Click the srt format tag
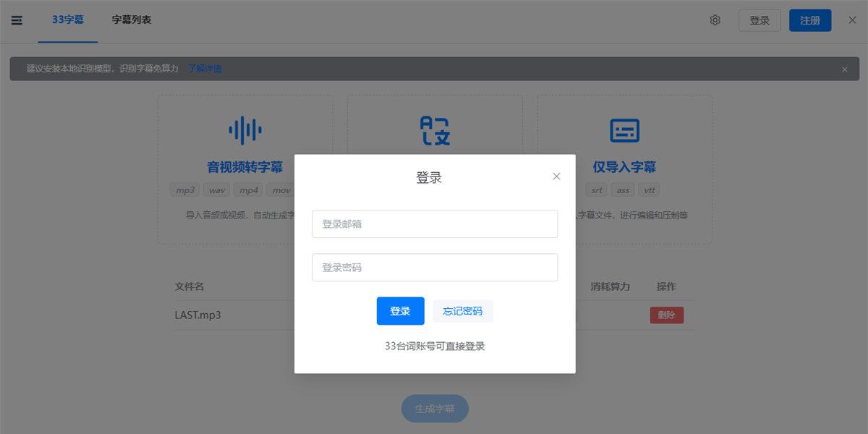Screen dimensions: 868x434 (595, 190)
